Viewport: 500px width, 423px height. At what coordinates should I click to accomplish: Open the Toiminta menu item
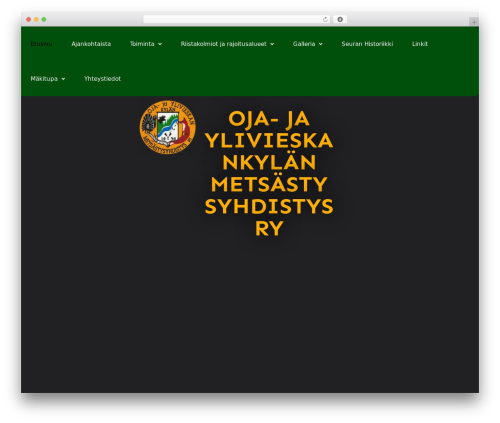142,44
